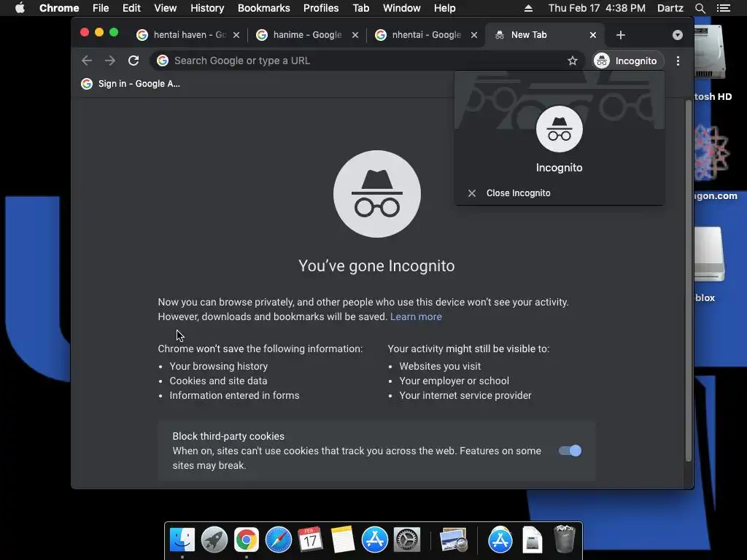Viewport: 747px width, 560px height.
Task: Click the Chrome icon in the Dock
Action: (247, 540)
